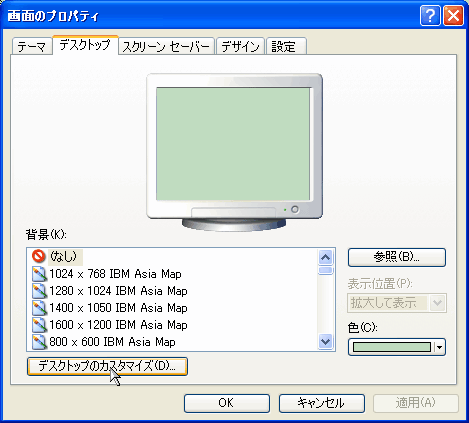This screenshot has width=469, height=423.
Task: Click the 1024 x 768 IBM Asia Map file icon
Action: 39,274
